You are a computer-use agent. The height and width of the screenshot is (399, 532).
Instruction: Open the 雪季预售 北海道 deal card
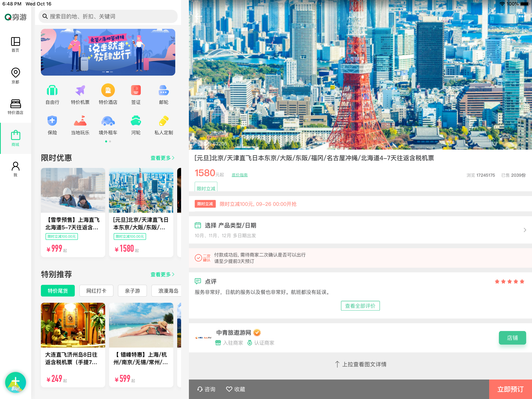pos(73,213)
